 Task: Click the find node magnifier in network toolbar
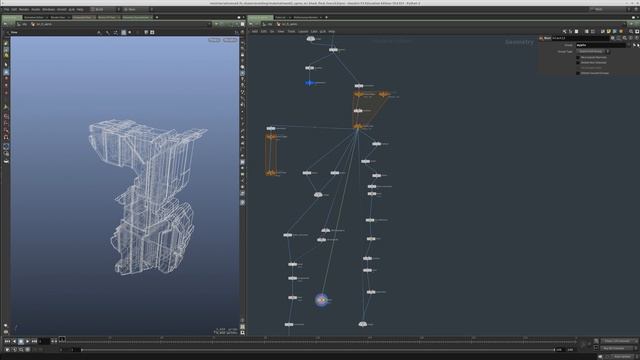pyautogui.click(x=631, y=31)
